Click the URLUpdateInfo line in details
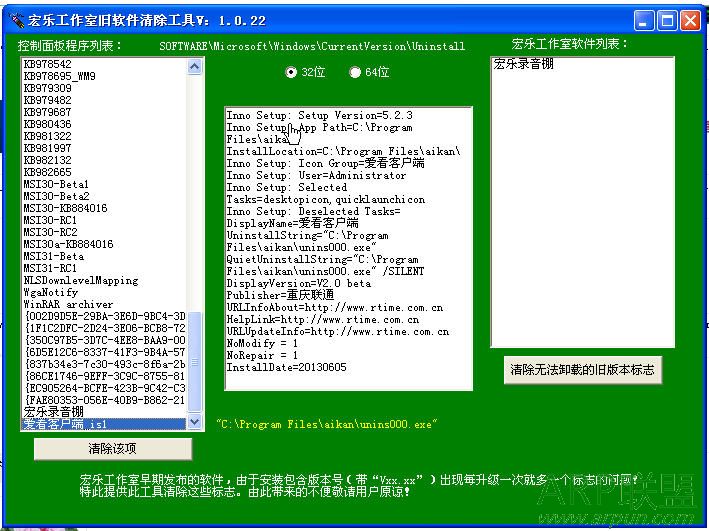Screen dimensions: 709x531 click(338, 332)
